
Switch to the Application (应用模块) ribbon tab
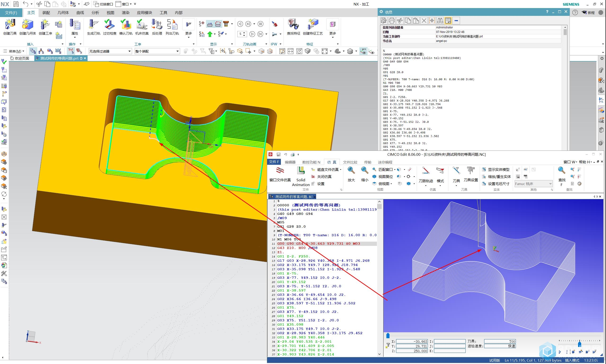tap(144, 13)
